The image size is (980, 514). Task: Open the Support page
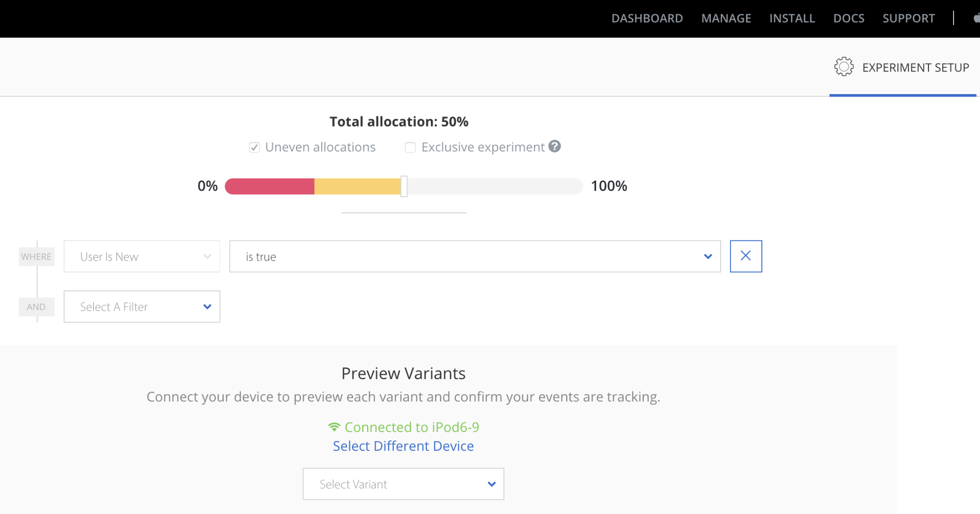908,19
